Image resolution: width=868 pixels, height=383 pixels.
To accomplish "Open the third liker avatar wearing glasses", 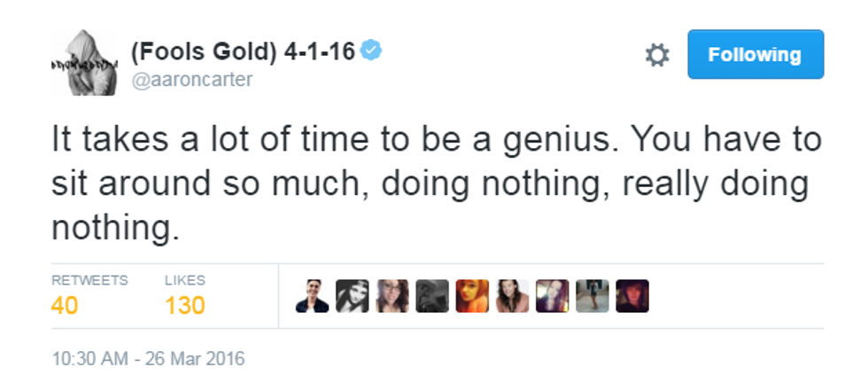I will point(392,296).
